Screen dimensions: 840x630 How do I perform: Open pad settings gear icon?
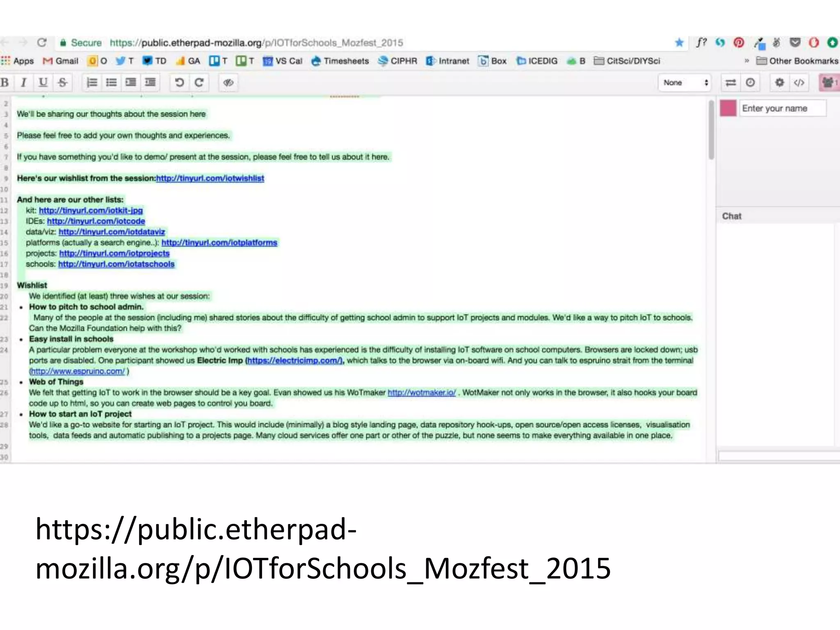click(x=779, y=82)
